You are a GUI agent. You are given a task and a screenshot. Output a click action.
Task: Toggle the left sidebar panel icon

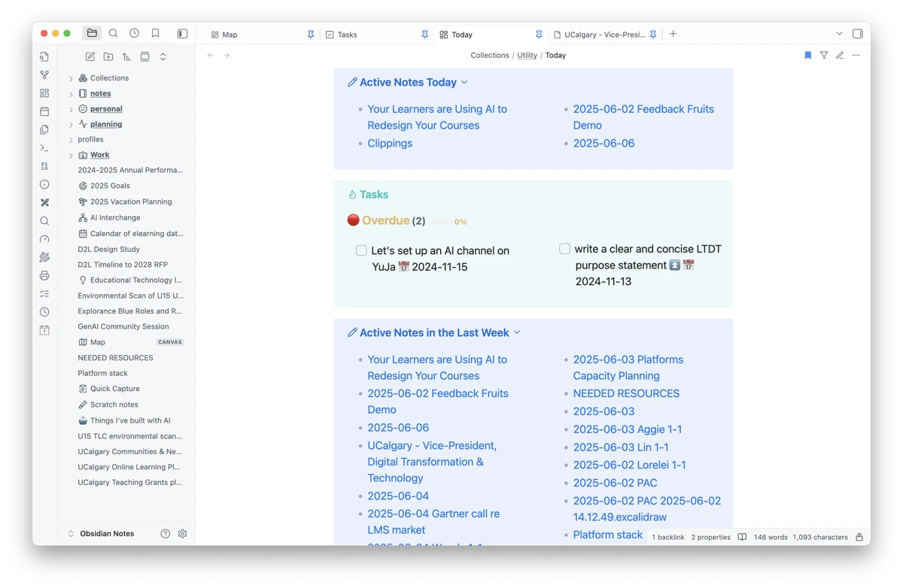point(182,34)
